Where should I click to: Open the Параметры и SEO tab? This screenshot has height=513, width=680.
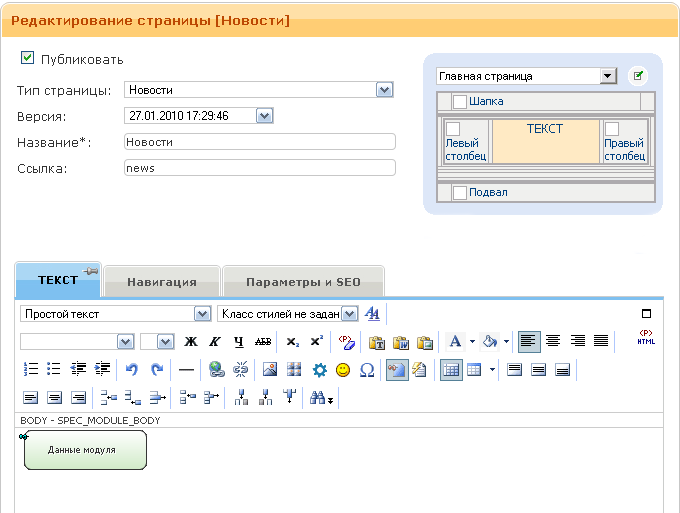303,282
